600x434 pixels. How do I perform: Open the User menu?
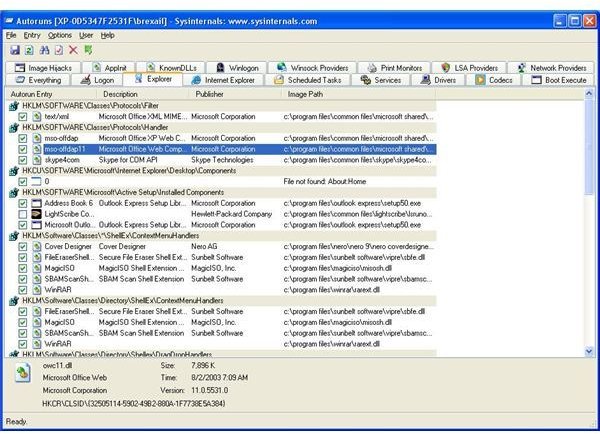point(86,35)
